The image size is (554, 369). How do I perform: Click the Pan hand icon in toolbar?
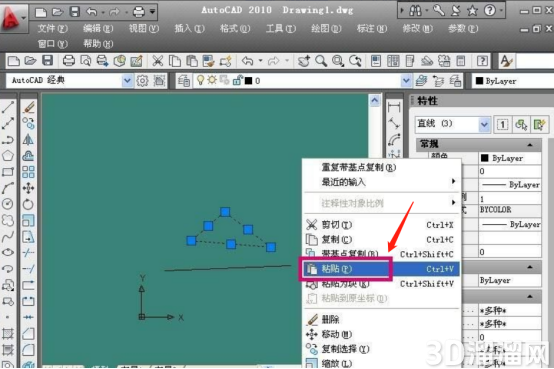(303, 61)
